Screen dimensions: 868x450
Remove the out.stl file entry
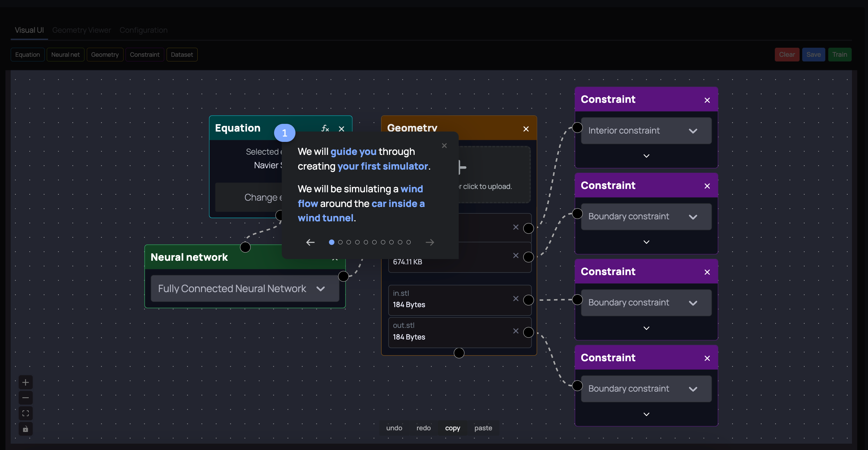coord(515,331)
